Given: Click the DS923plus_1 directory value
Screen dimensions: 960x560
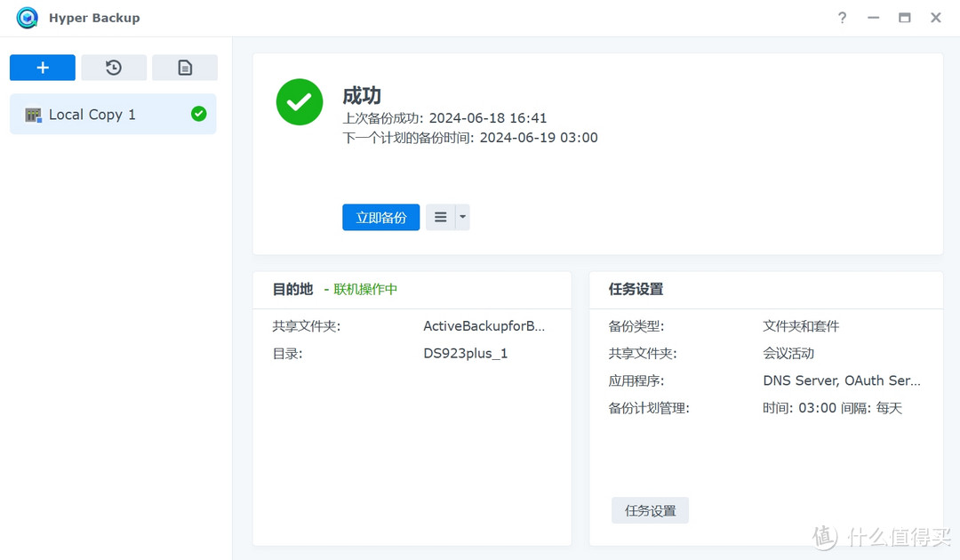Looking at the screenshot, I should click(x=464, y=353).
